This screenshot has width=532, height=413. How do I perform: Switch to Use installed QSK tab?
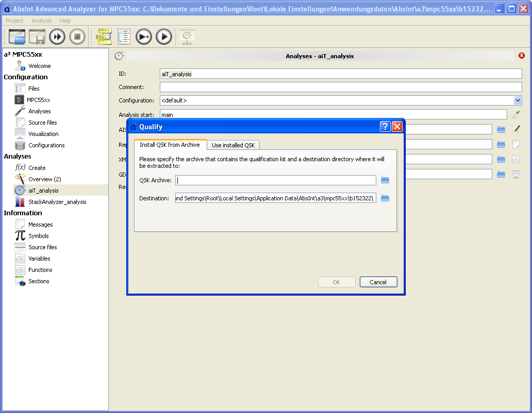(x=234, y=145)
